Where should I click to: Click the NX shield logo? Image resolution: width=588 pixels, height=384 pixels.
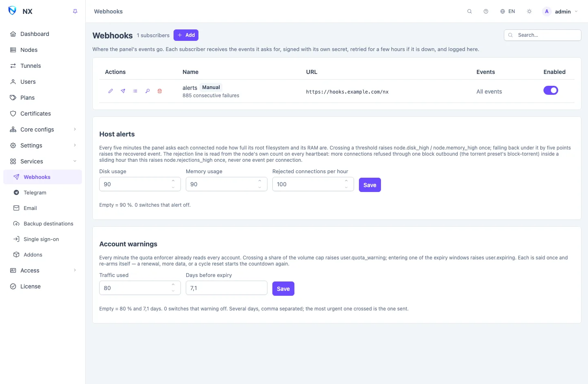[12, 11]
